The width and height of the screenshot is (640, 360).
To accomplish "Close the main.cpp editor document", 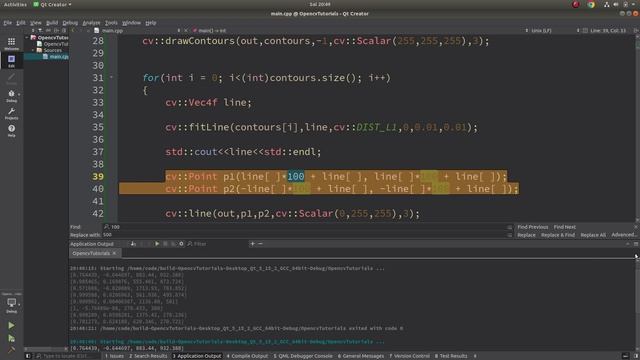I will pos(186,31).
